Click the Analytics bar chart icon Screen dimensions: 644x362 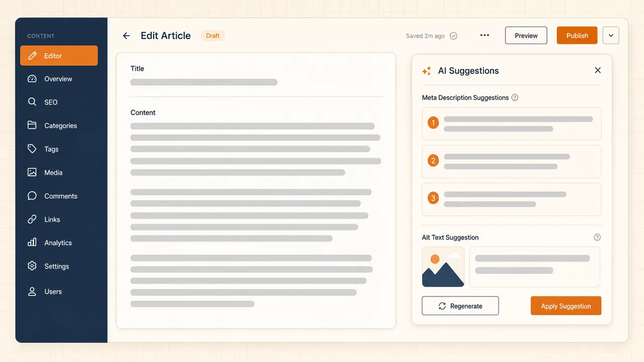coord(32,242)
